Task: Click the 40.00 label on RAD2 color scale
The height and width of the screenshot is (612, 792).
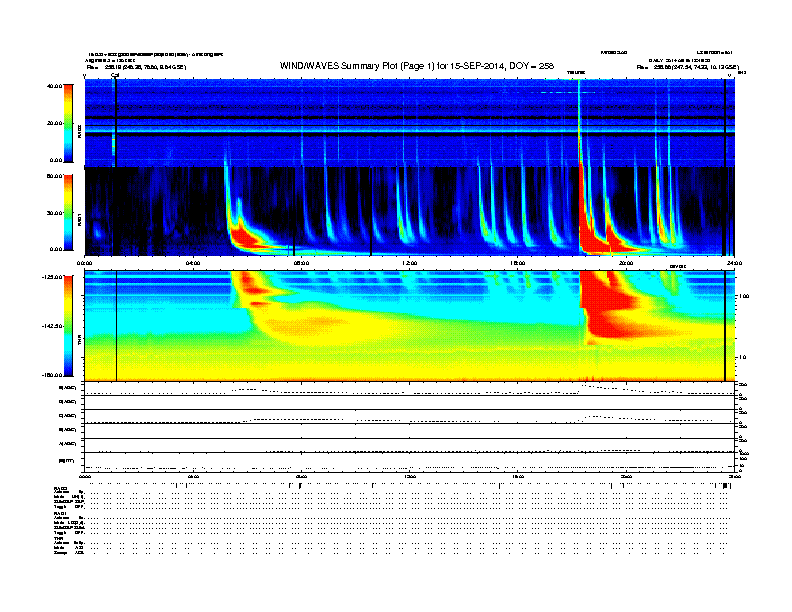Action: tap(54, 86)
